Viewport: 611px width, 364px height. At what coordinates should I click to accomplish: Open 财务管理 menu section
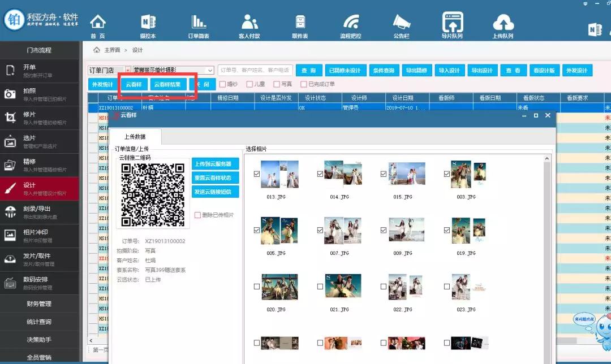(x=39, y=304)
